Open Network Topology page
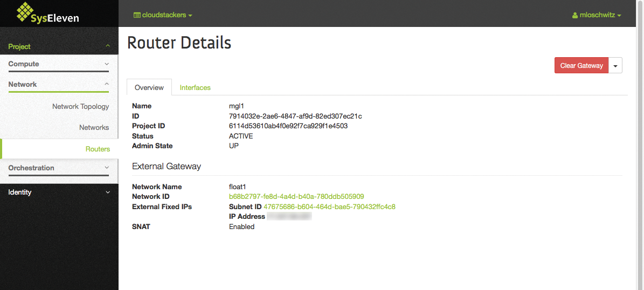Image resolution: width=644 pixels, height=290 pixels. pyautogui.click(x=80, y=107)
